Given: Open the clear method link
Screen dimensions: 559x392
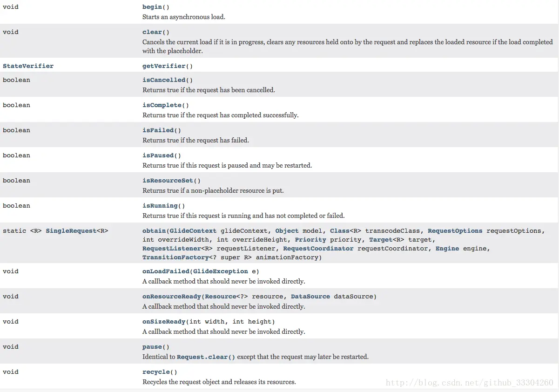Looking at the screenshot, I should pyautogui.click(x=152, y=32).
